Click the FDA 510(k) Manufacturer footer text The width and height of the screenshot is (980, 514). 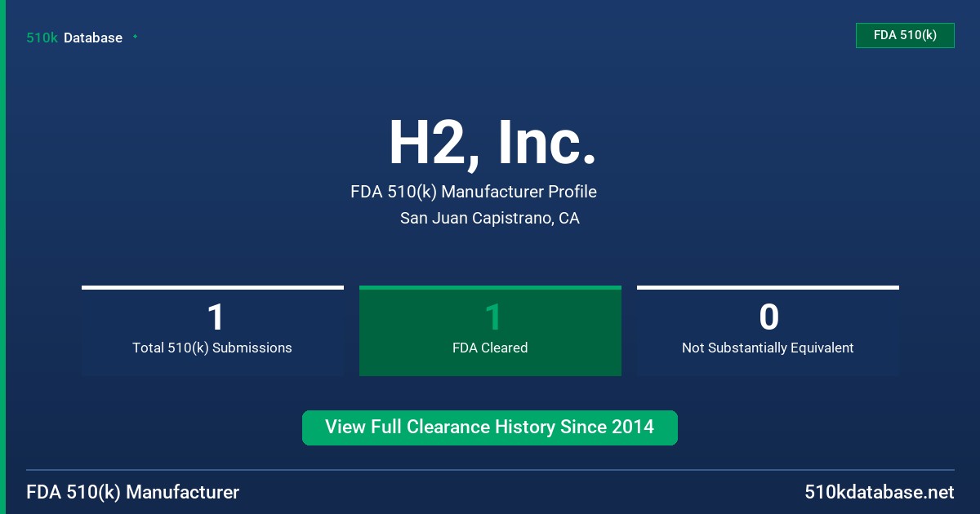pos(133,492)
